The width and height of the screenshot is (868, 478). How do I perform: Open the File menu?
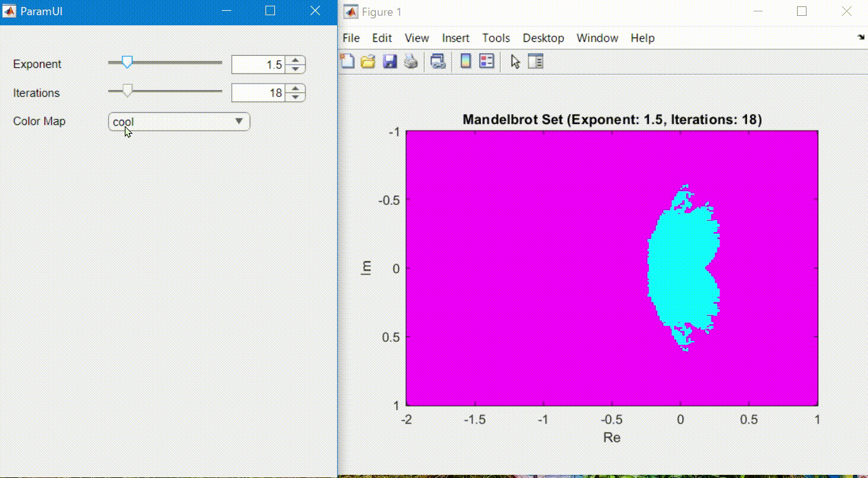(351, 38)
